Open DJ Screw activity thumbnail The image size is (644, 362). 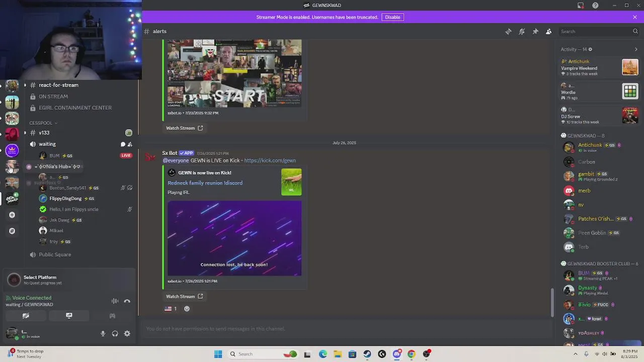tap(630, 115)
